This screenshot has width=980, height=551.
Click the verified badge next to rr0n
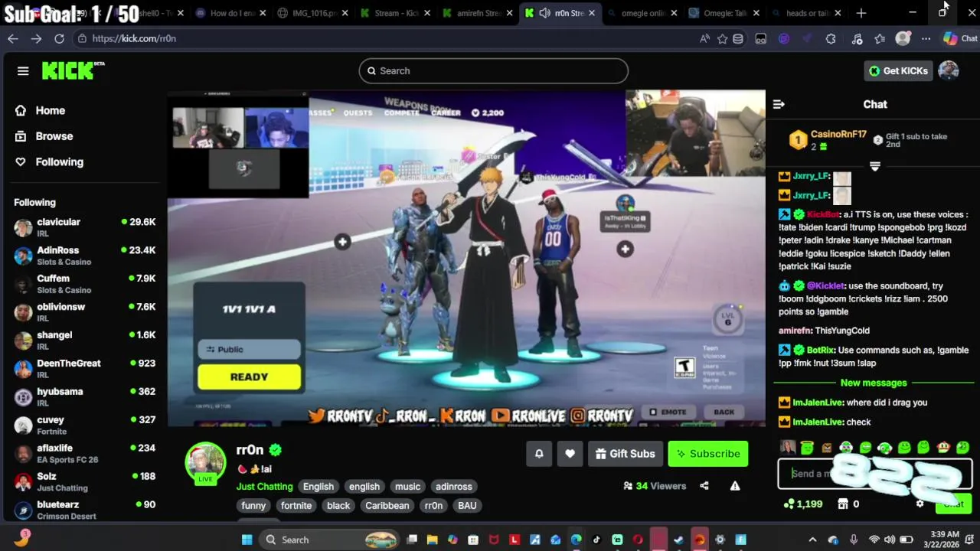276,450
